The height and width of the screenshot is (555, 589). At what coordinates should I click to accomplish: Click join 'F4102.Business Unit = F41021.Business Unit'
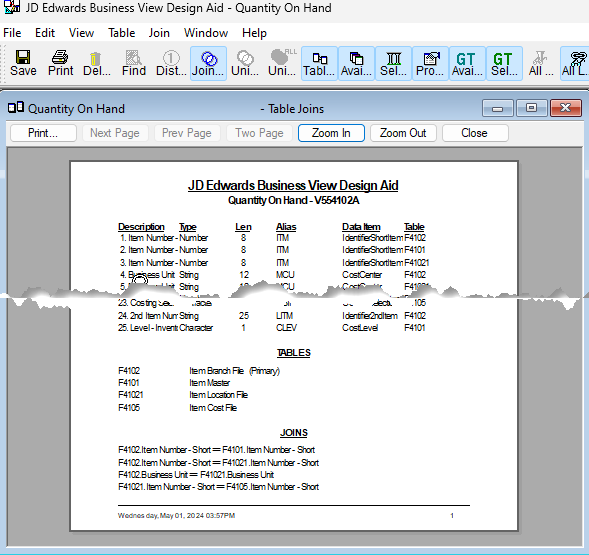(x=196, y=475)
